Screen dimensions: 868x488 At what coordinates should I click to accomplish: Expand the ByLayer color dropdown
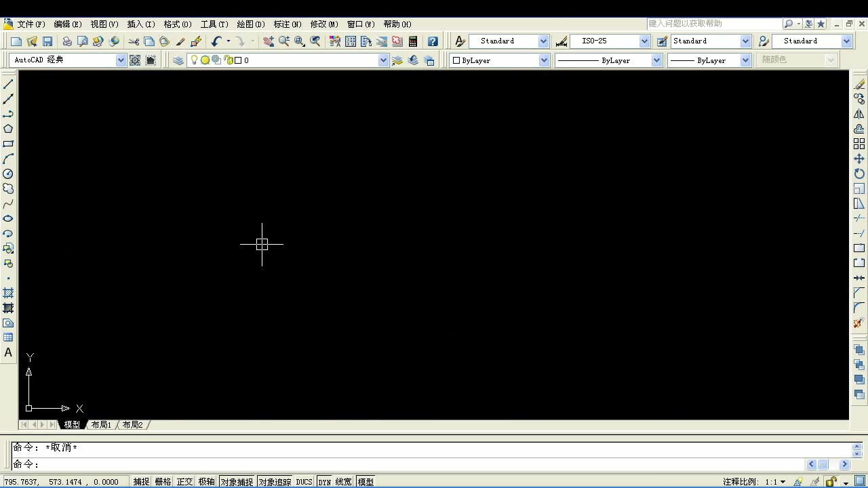tap(544, 60)
